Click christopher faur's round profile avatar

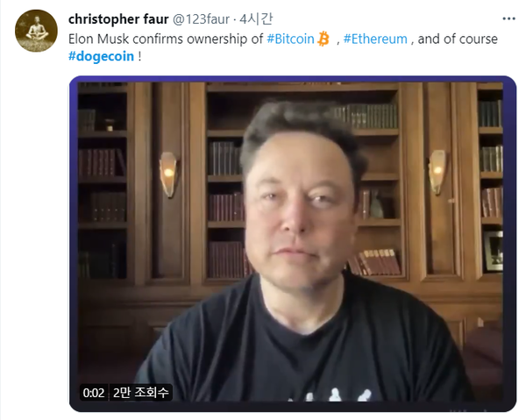pyautogui.click(x=36, y=31)
